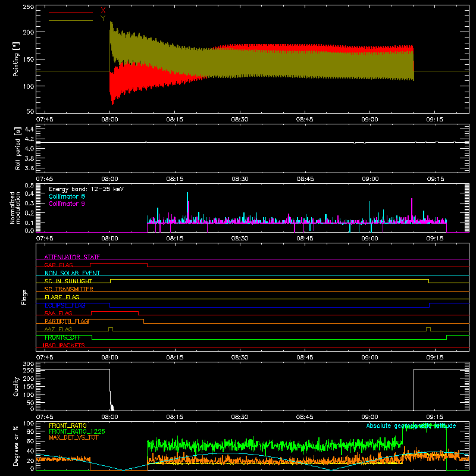Click the 09:00 time label under Quality plot
This screenshot has width=476, height=476.
(369, 417)
